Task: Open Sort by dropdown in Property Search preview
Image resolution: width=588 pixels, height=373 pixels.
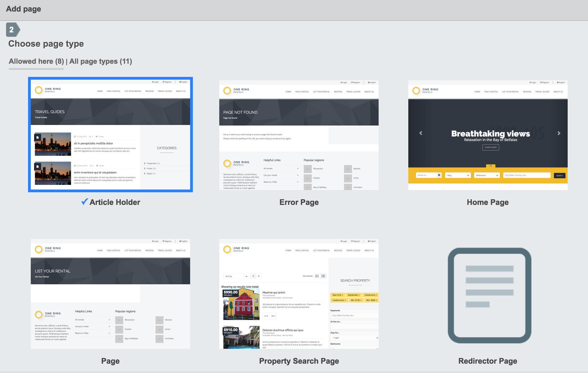Action: click(236, 276)
